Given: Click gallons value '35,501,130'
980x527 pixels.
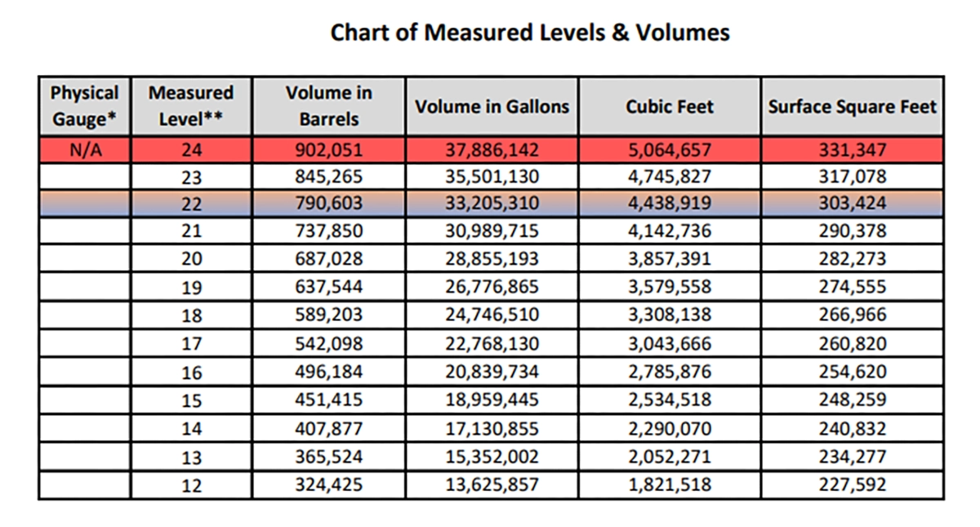Looking at the screenshot, I should point(492,177).
